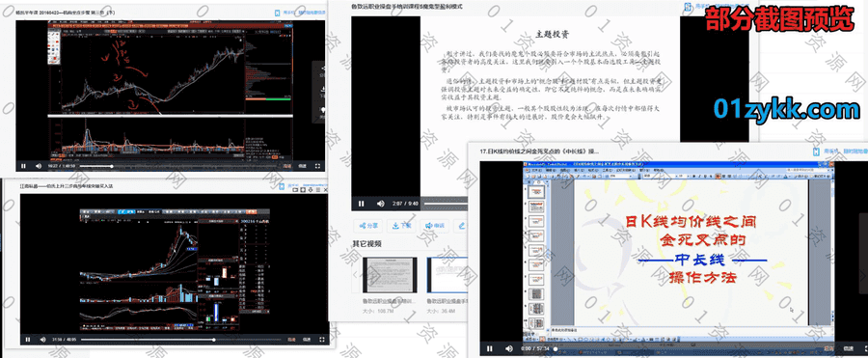Viewport: 868px width, 358px height.
Task: Click the 下载 download button
Action: 402,226
